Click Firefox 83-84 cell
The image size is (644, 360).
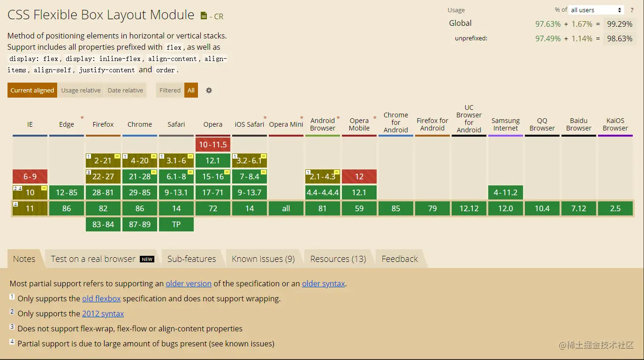(x=103, y=224)
